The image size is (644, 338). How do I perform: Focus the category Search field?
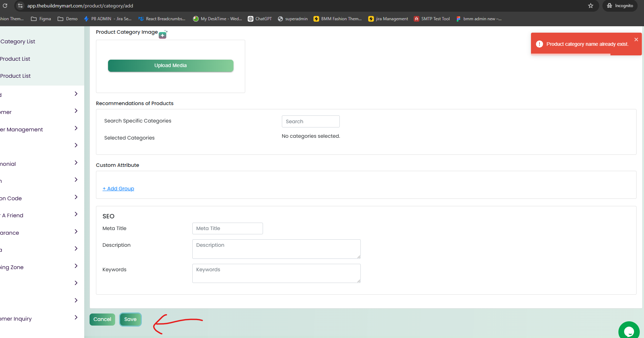point(311,121)
